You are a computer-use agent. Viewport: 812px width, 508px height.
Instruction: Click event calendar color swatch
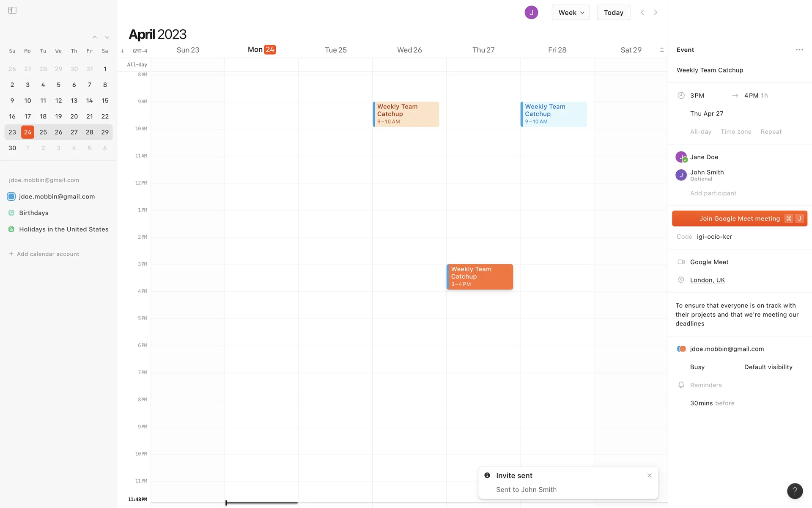[681, 349]
